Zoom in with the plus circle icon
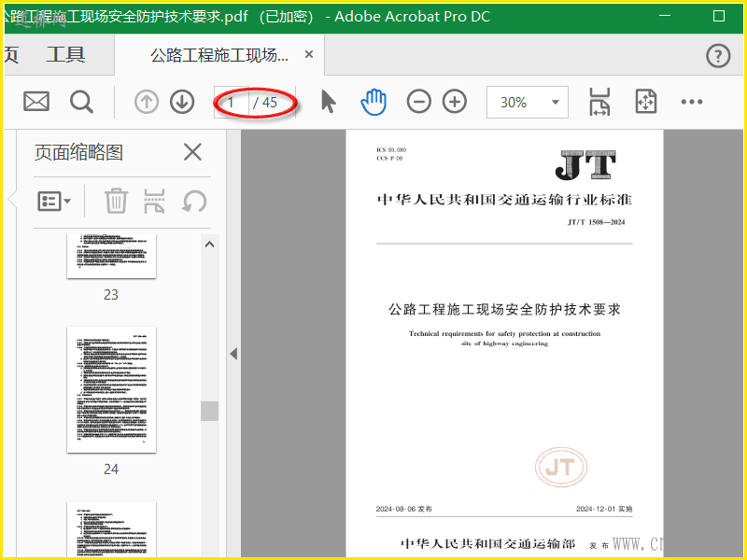 click(x=455, y=102)
